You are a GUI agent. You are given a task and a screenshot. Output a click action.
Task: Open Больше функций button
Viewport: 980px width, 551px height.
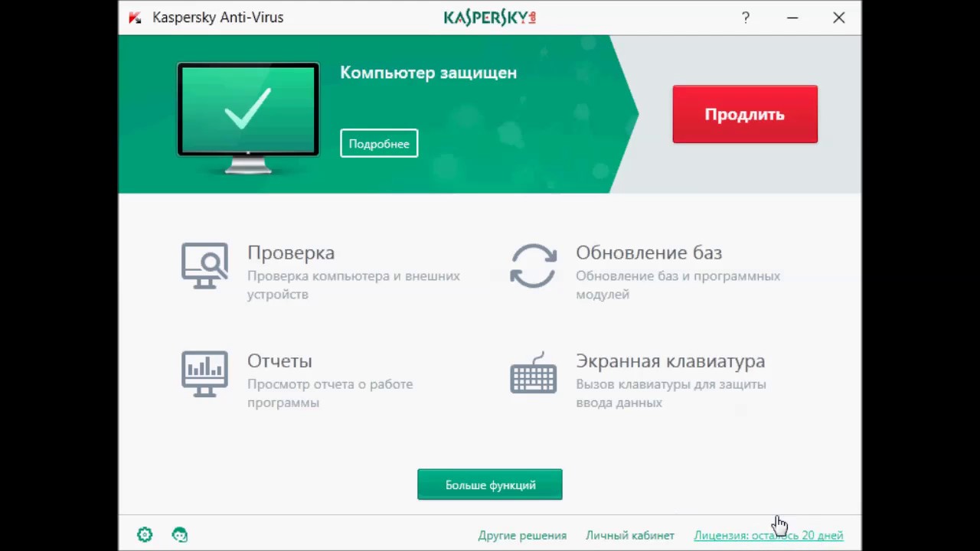490,484
